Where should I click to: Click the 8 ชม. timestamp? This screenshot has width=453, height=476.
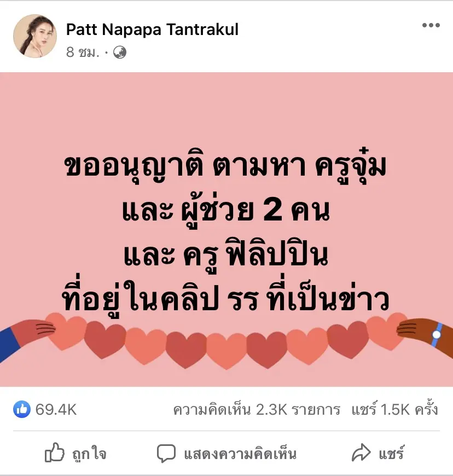click(x=83, y=53)
